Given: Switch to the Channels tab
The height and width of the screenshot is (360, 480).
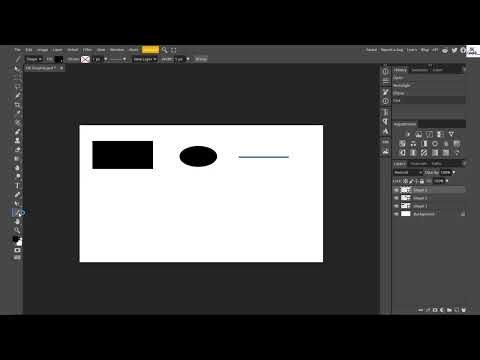Looking at the screenshot, I should (419, 164).
